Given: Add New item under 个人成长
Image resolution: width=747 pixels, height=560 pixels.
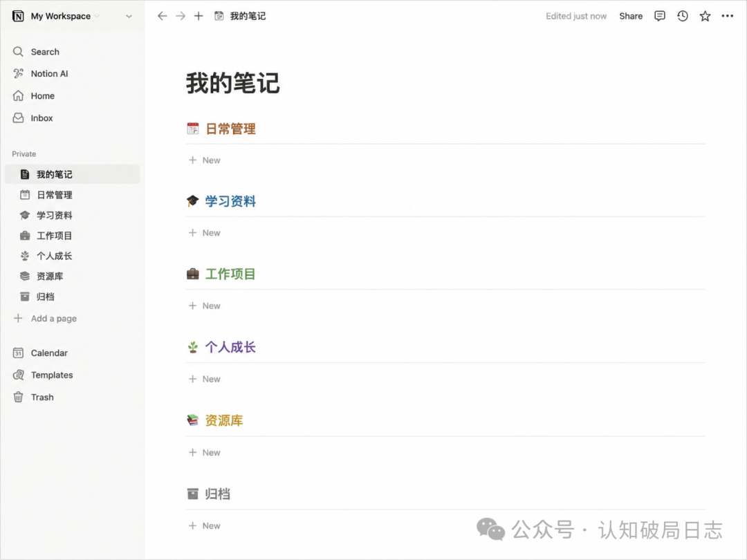Looking at the screenshot, I should [205, 379].
